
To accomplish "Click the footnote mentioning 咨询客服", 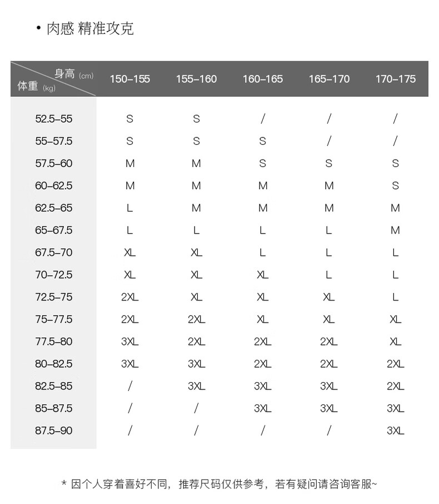I will [x=219, y=484].
